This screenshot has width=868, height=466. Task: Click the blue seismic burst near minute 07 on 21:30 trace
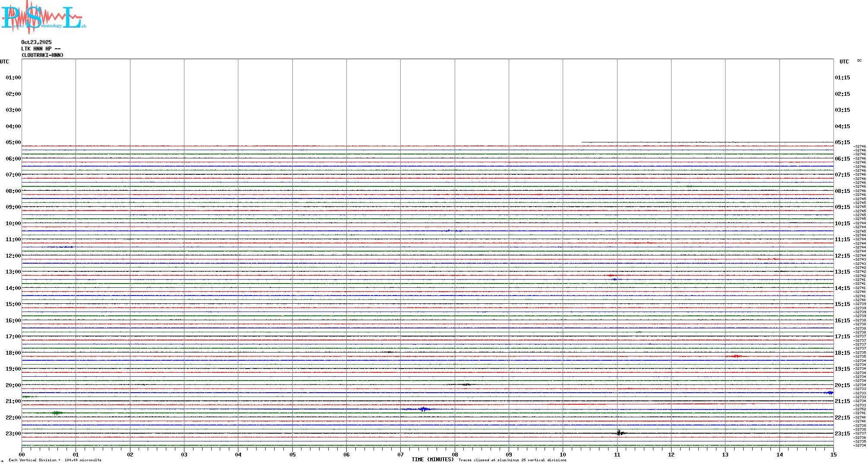coord(424,409)
